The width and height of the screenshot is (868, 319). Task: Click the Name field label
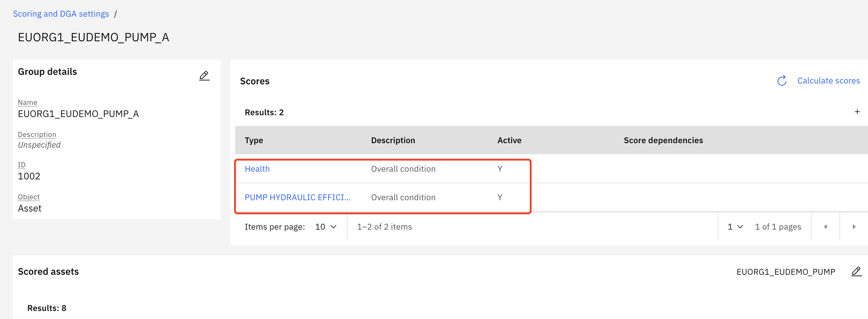[28, 102]
